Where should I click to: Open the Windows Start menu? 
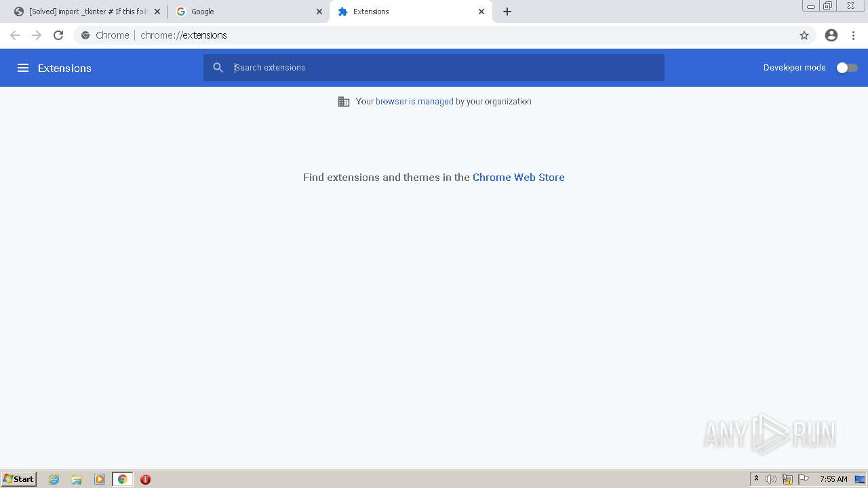19,479
